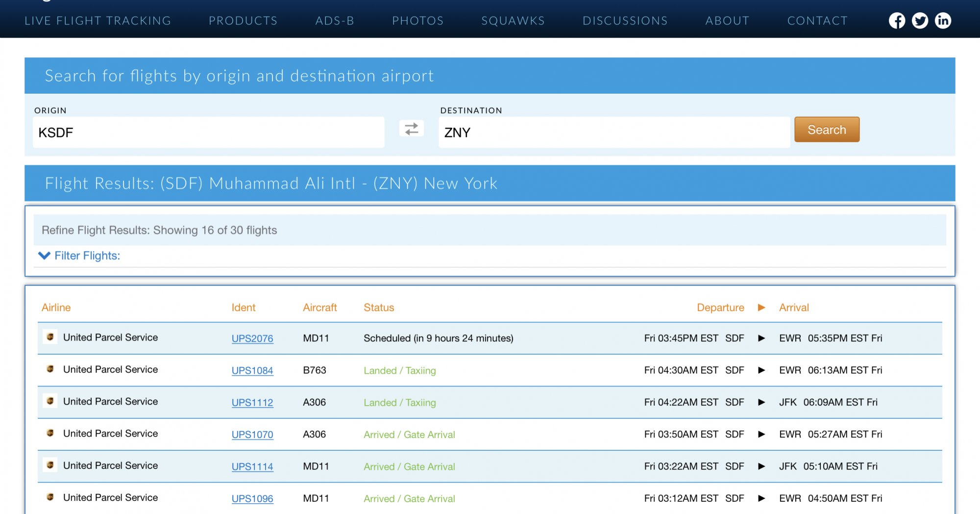980x514 pixels.
Task: Click 'Arrived / Gate Arrival' status for UPS1114
Action: tap(410, 466)
